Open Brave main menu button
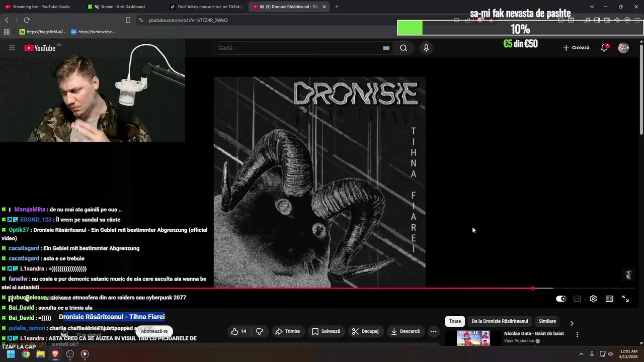 [637, 20]
